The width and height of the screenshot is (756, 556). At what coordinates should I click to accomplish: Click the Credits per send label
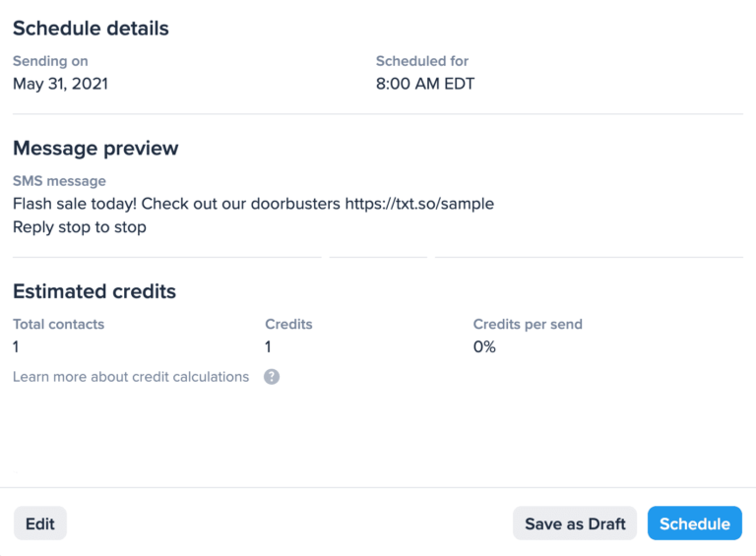[x=528, y=324]
